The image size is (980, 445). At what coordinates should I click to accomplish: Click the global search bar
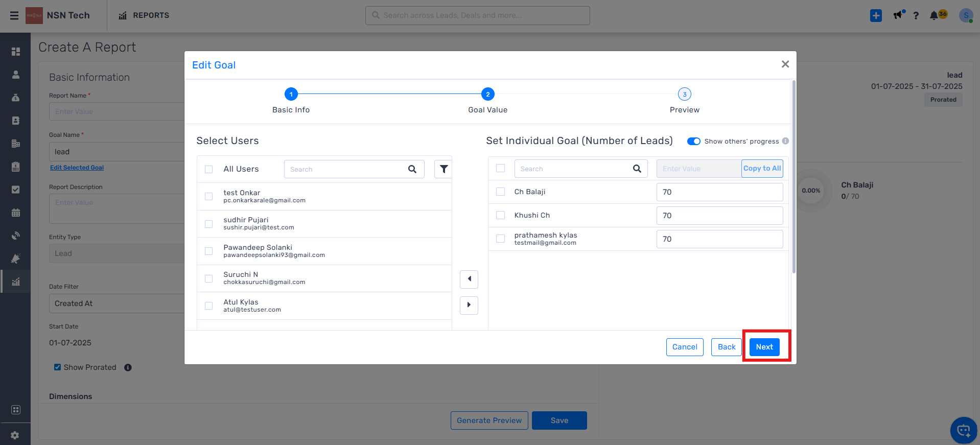477,15
